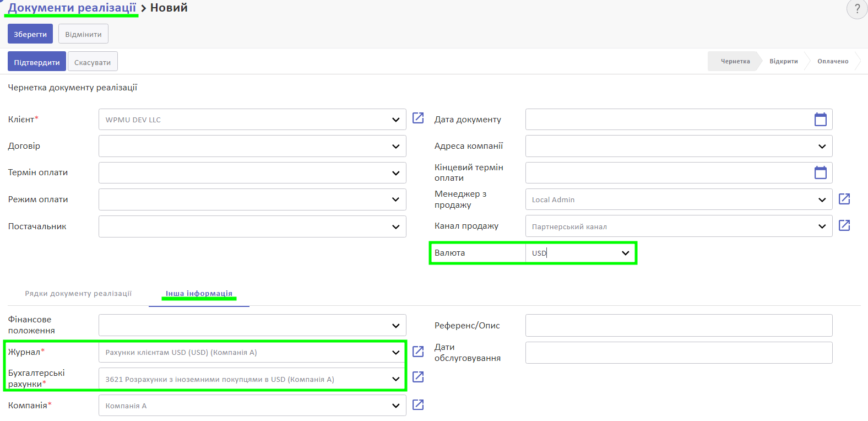Open external link for Канал продажу
Image resolution: width=868 pixels, height=421 pixels.
[x=844, y=225]
